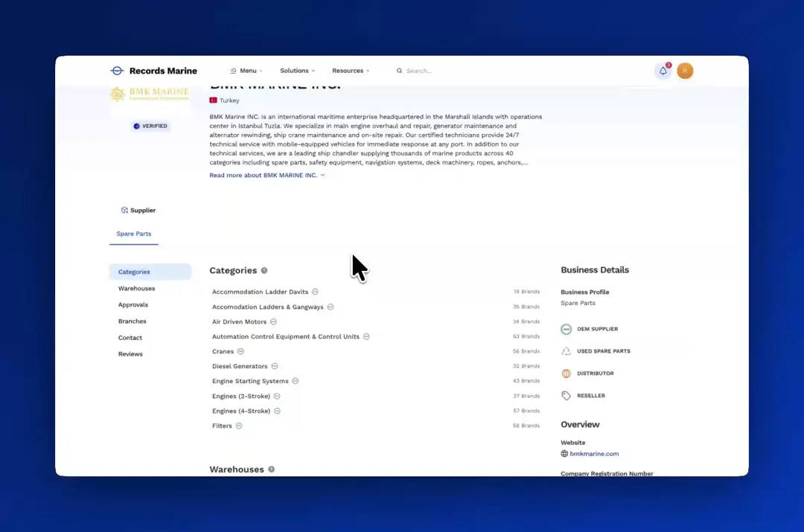Click the circle icon beside Diesel Generators
Screen dimensions: 804x532
pos(275,367)
